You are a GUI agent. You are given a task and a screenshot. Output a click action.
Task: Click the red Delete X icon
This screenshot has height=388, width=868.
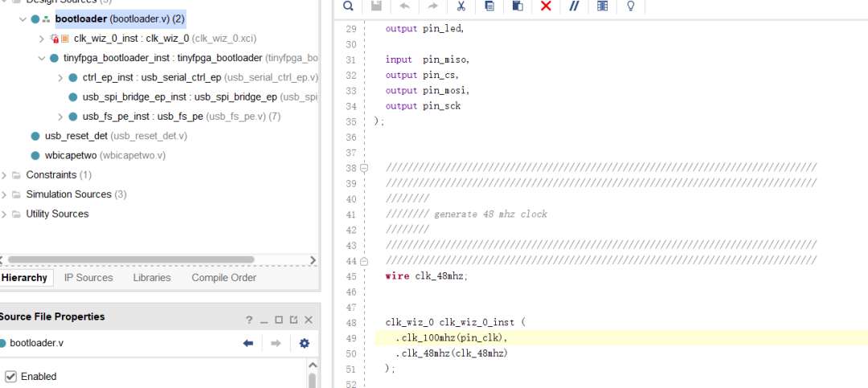[546, 6]
